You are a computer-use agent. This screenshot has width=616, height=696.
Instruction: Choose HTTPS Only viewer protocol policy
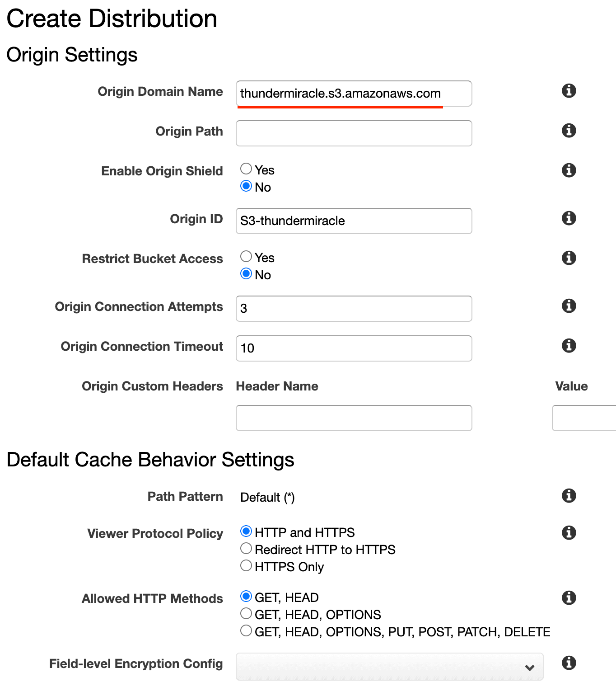pyautogui.click(x=246, y=565)
